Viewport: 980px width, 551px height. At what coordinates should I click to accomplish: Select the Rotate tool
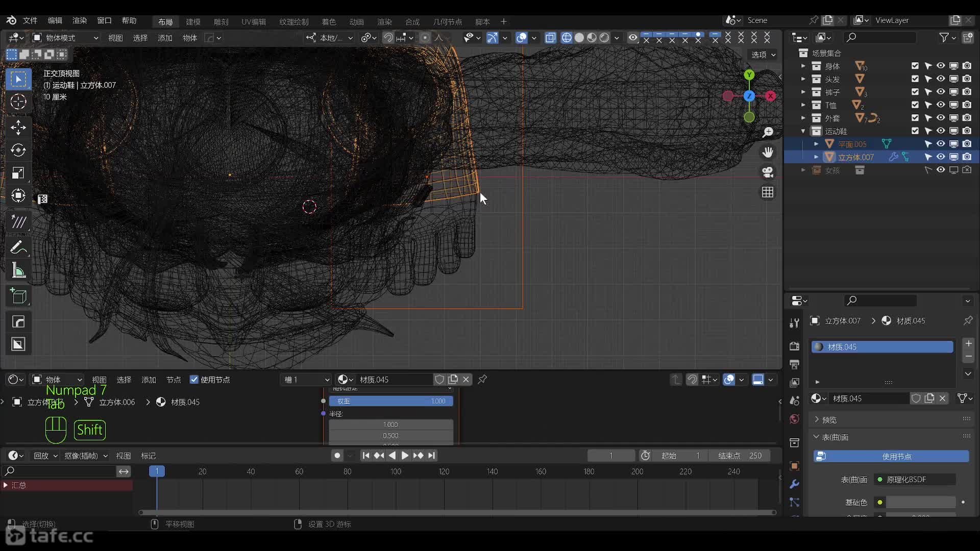[x=18, y=150]
